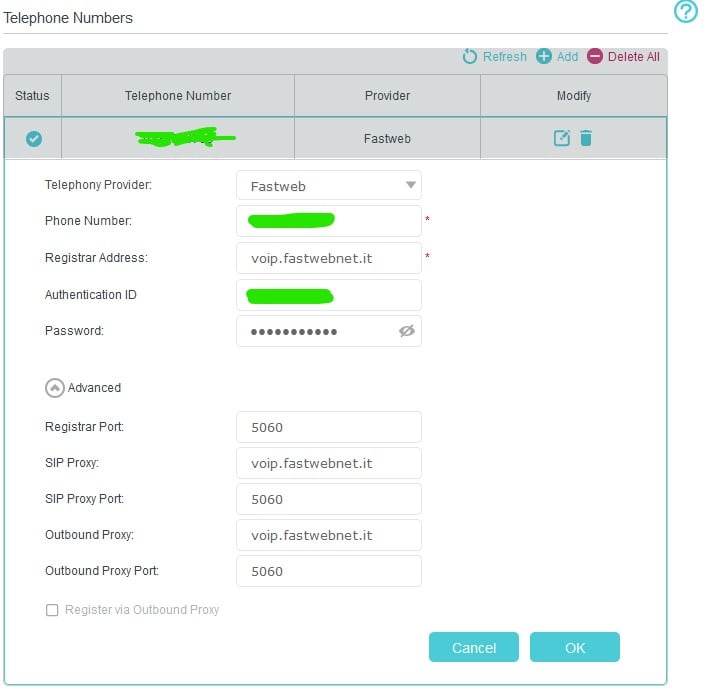The image size is (711, 699).
Task: Click the Cancel button
Action: 474,648
